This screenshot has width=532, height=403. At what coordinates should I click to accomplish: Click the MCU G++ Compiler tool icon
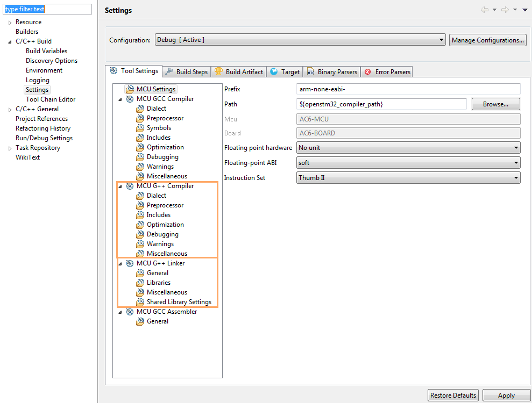pyautogui.click(x=130, y=186)
